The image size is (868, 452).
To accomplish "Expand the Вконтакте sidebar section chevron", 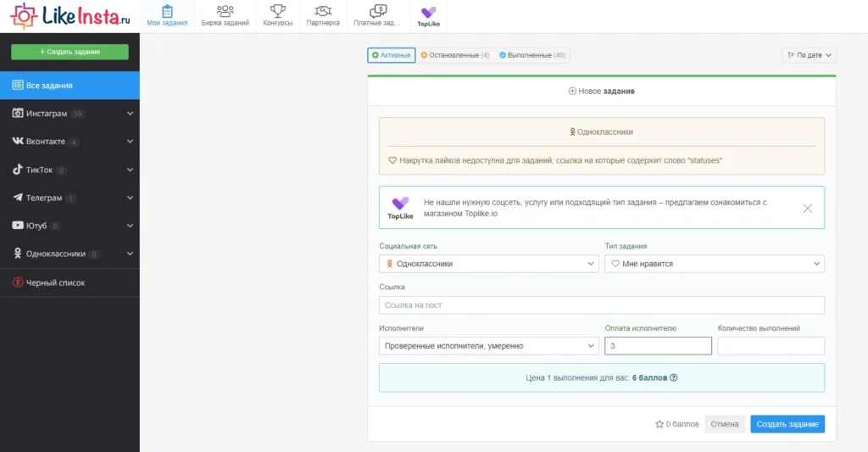I will 130,142.
